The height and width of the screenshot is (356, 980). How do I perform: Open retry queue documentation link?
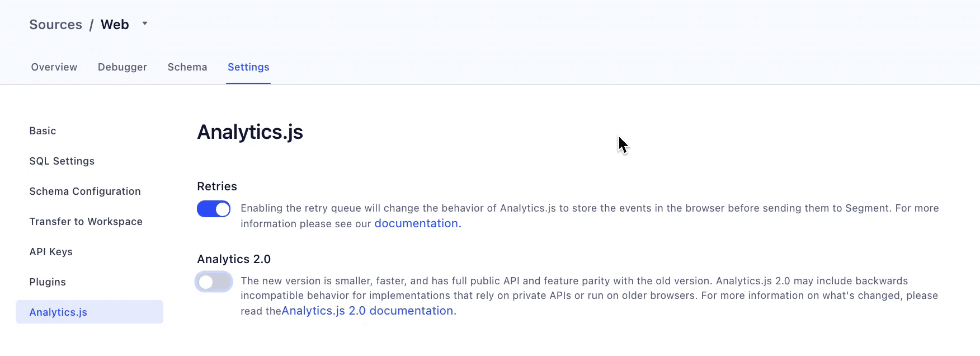point(418,223)
